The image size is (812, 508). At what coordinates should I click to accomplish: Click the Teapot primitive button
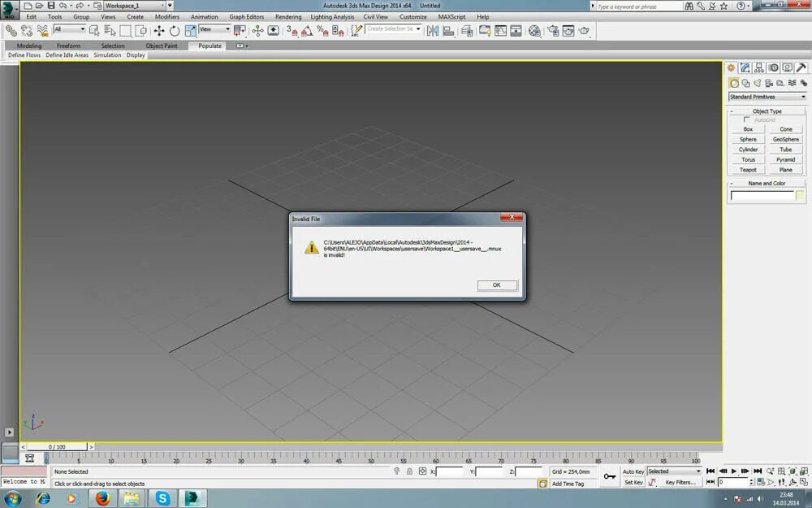748,170
